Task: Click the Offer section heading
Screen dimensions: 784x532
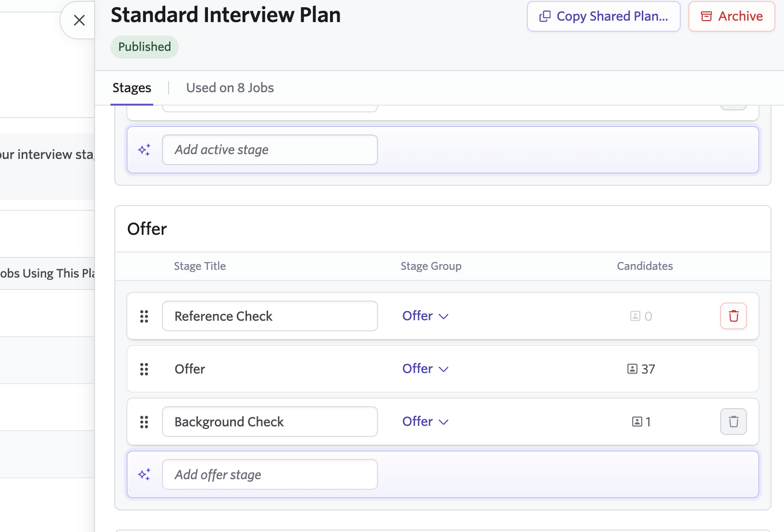Action: [147, 229]
